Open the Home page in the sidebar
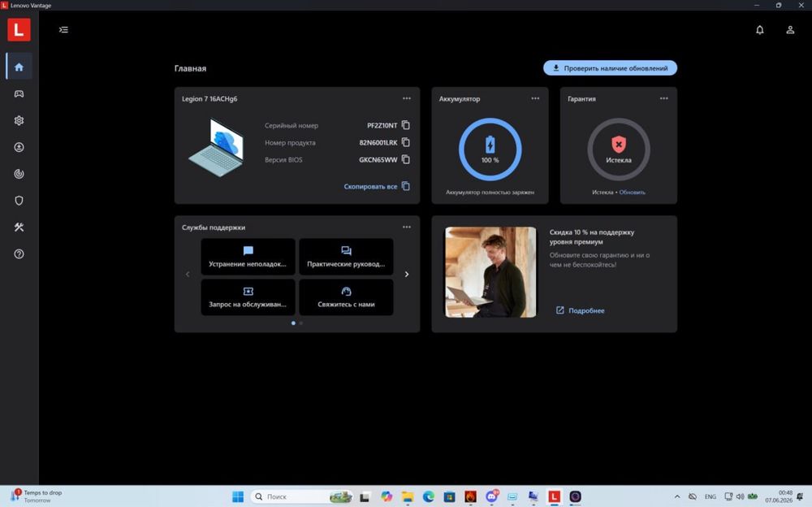Screen dimensions: 812x507 pyautogui.click(x=19, y=67)
